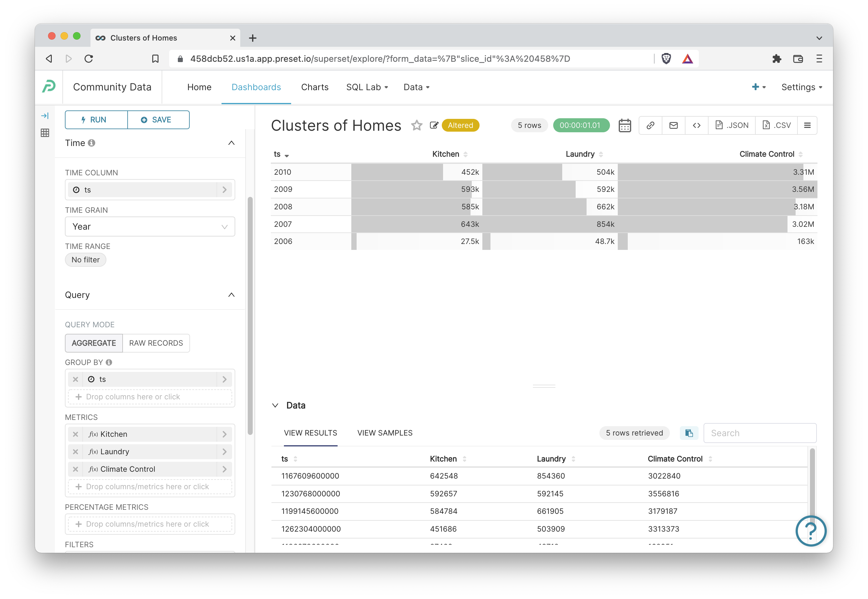Click the calendar time range icon

click(625, 125)
